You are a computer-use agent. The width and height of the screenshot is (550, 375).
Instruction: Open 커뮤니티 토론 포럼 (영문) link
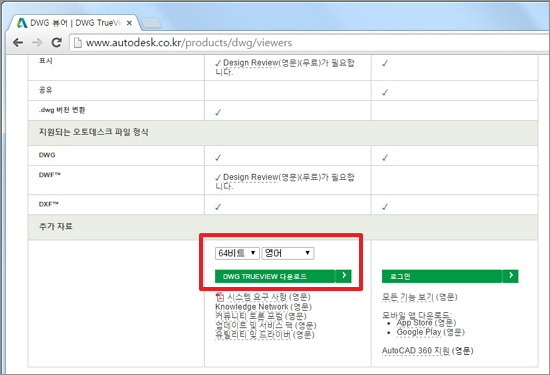click(x=261, y=316)
